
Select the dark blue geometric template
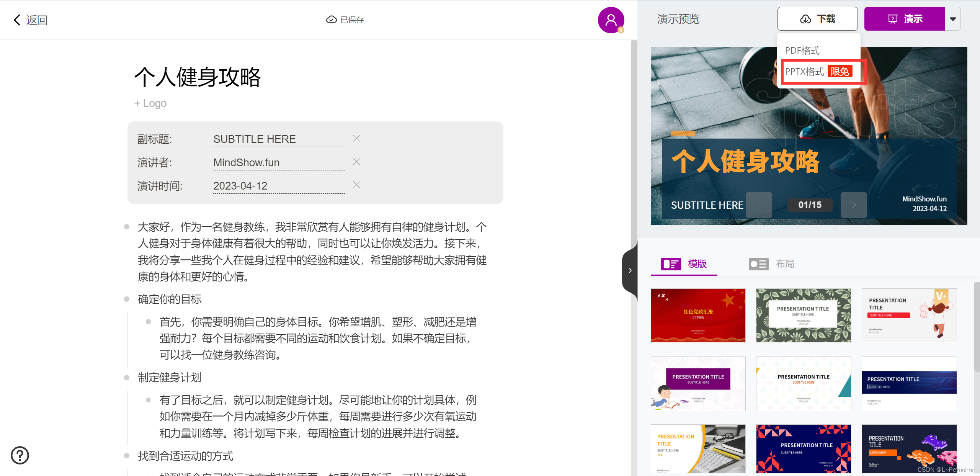coord(803,448)
